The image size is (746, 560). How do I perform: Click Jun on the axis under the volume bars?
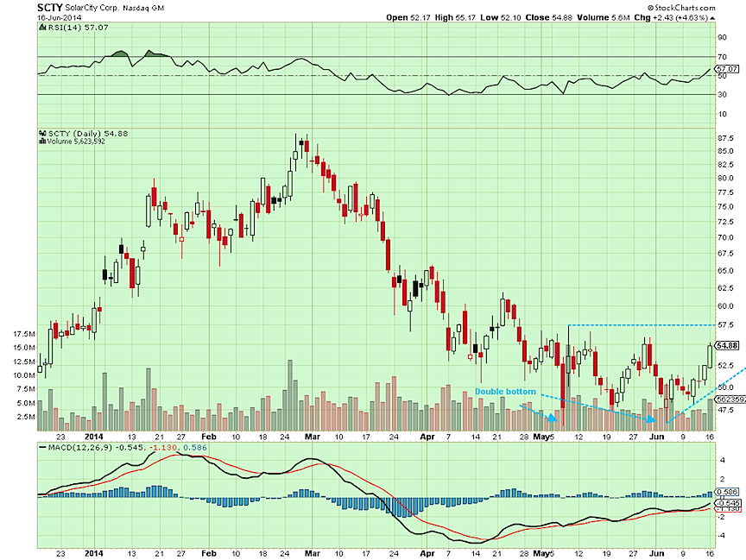[x=656, y=437]
